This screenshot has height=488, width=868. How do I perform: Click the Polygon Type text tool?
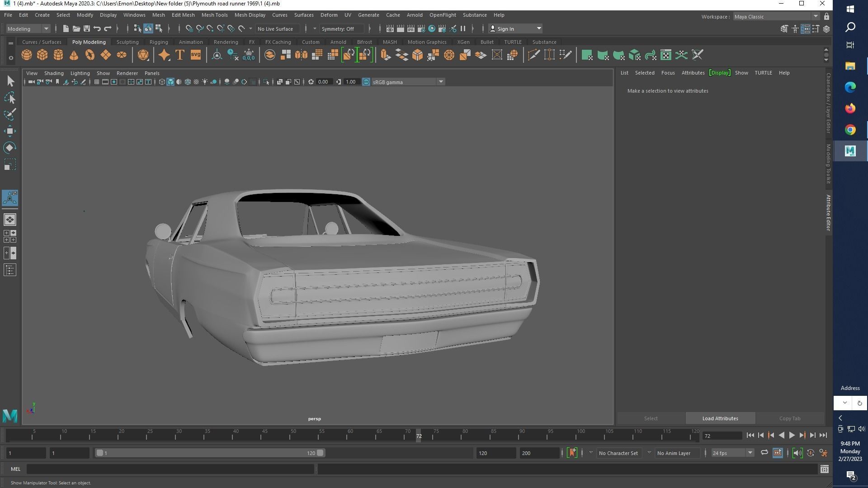click(x=179, y=55)
